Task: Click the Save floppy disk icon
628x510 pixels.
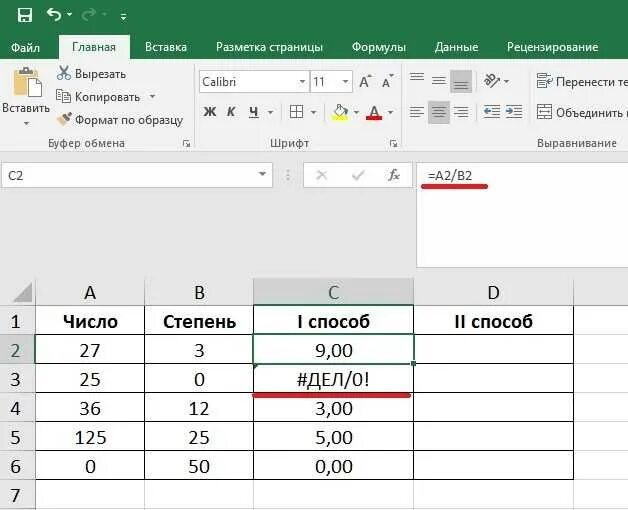Action: (x=24, y=15)
